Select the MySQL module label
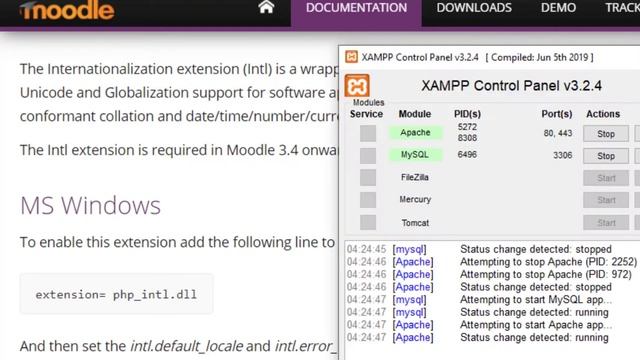 pyautogui.click(x=415, y=155)
